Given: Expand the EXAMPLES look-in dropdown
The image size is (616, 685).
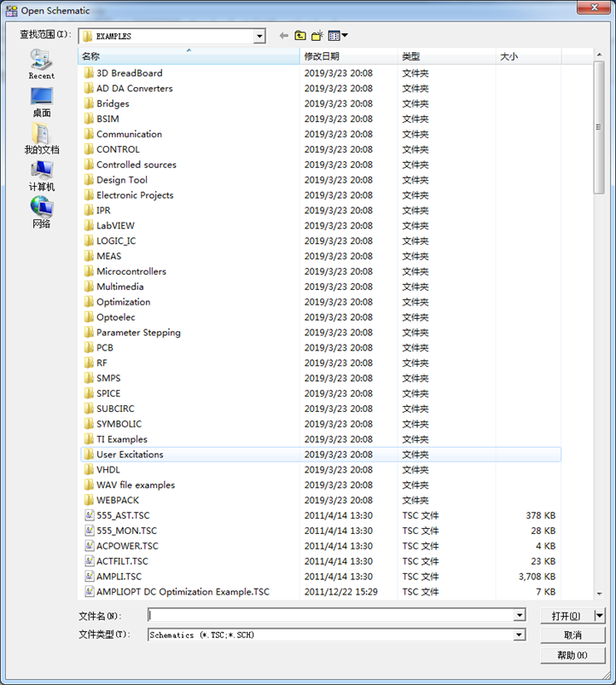Looking at the screenshot, I should point(259,36).
